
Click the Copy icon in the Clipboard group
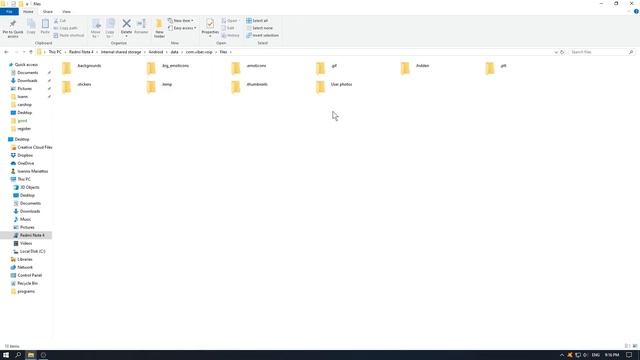[31, 26]
